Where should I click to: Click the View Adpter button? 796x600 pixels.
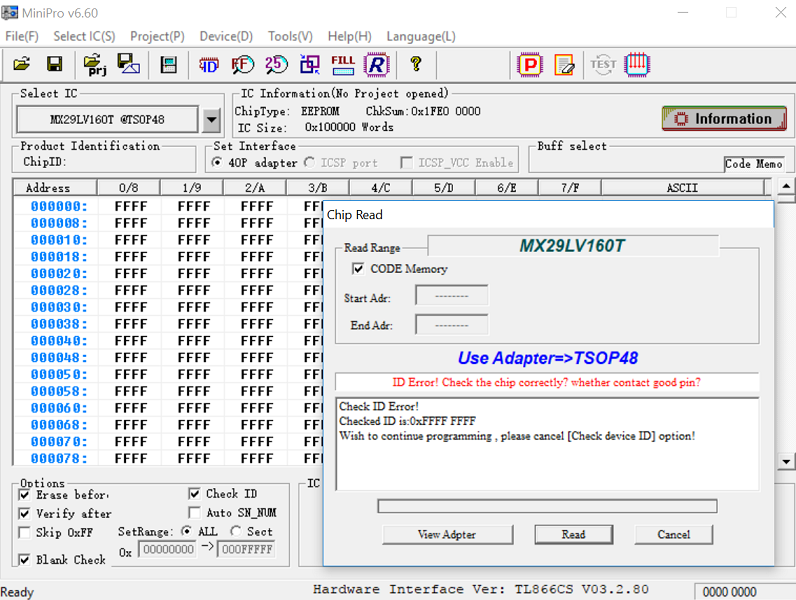(446, 534)
